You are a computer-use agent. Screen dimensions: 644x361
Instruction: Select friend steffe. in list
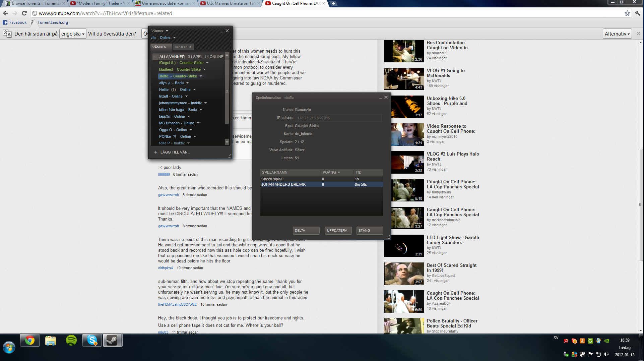[x=178, y=76]
